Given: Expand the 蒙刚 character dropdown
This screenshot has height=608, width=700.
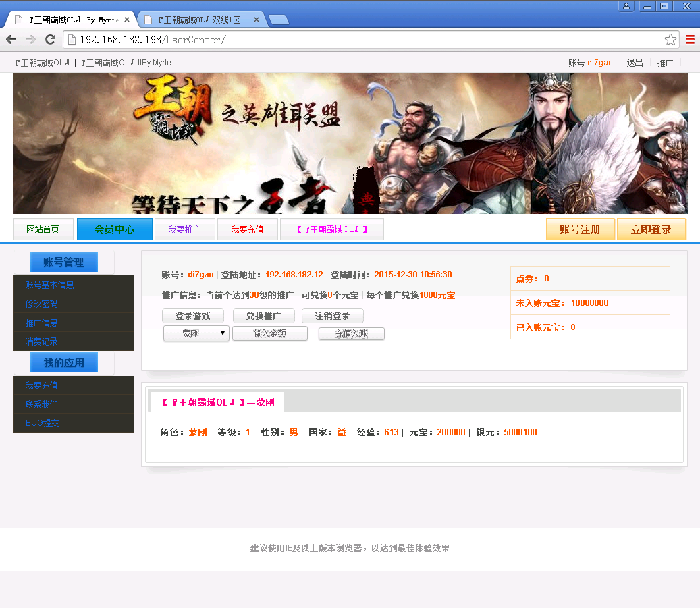Looking at the screenshot, I should pos(196,333).
